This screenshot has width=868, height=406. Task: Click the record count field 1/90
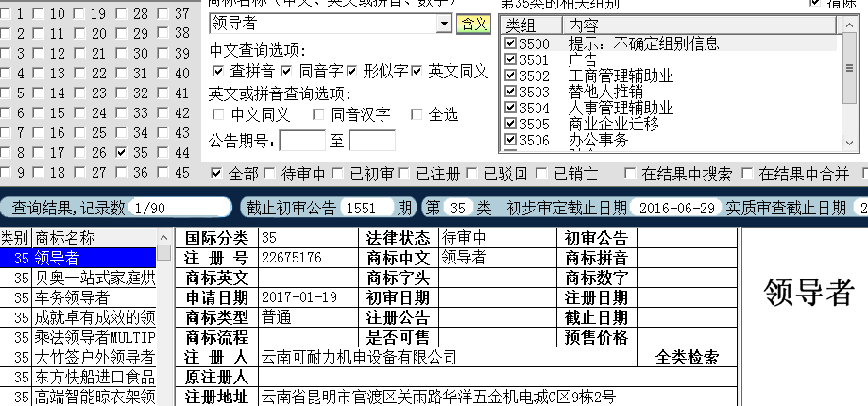coord(179,208)
